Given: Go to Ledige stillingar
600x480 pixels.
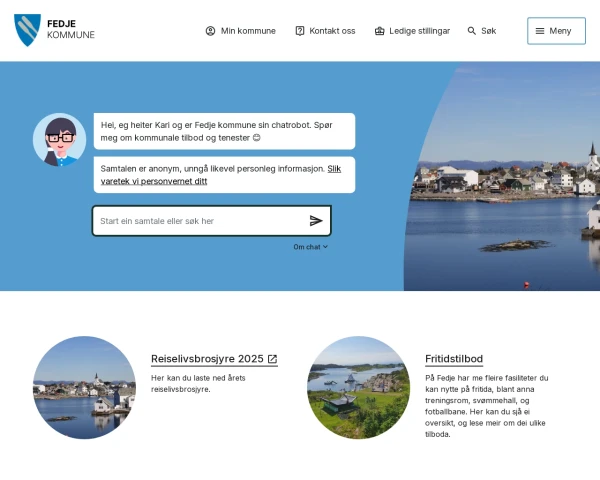Looking at the screenshot, I should pos(412,31).
